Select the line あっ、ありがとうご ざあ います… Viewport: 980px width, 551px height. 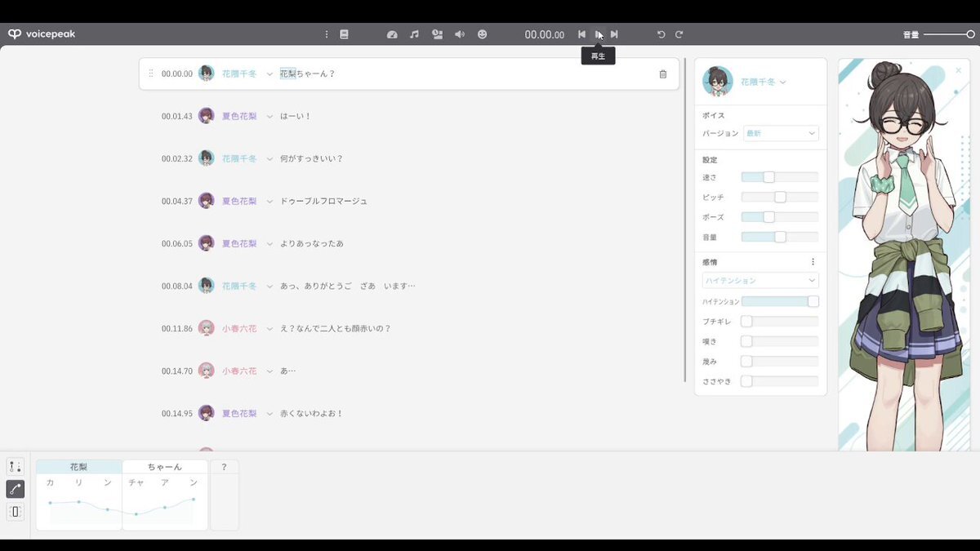pyautogui.click(x=347, y=286)
